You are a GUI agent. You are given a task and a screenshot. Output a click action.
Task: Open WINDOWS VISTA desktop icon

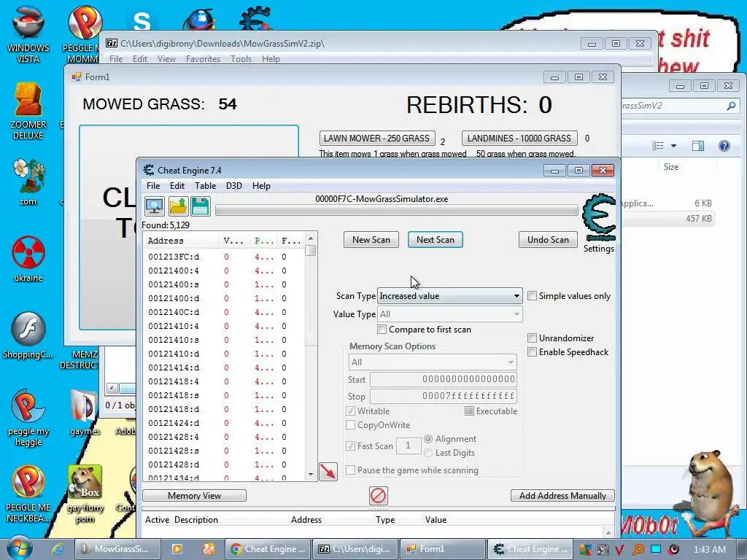[x=28, y=34]
